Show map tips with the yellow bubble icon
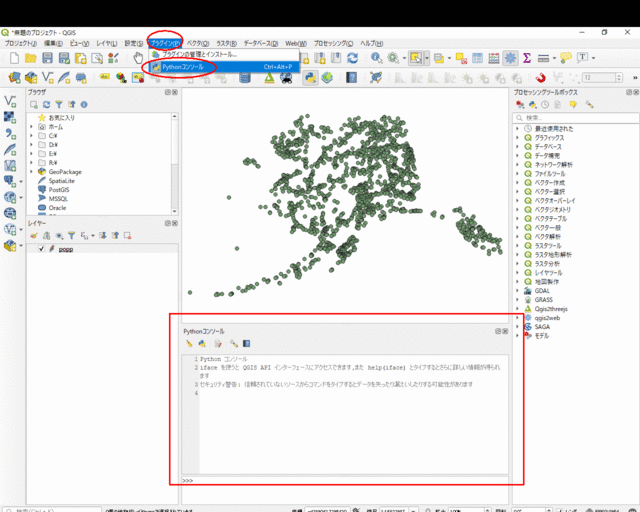The height and width of the screenshot is (512, 640). (x=566, y=58)
